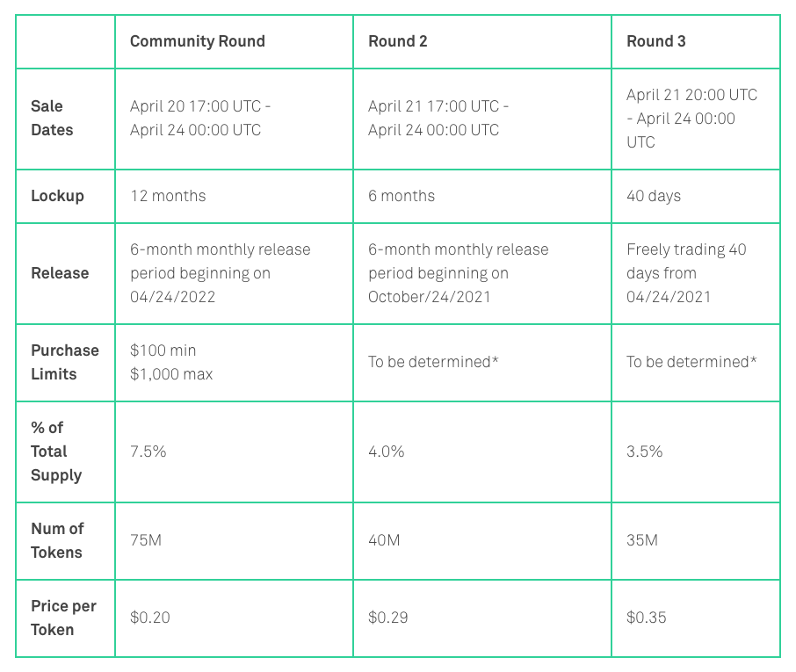The height and width of the screenshot is (672, 796).
Task: Click the Purchase Limits row label
Action: 65,363
